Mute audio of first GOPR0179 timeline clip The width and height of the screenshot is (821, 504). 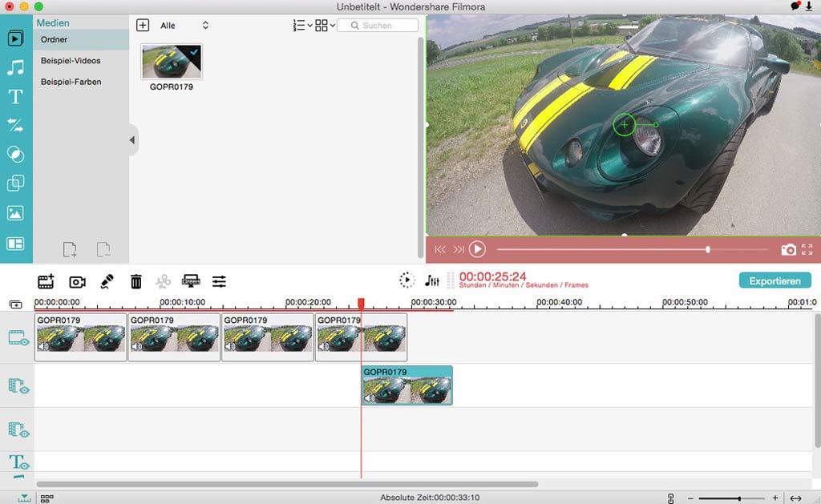pos(43,346)
